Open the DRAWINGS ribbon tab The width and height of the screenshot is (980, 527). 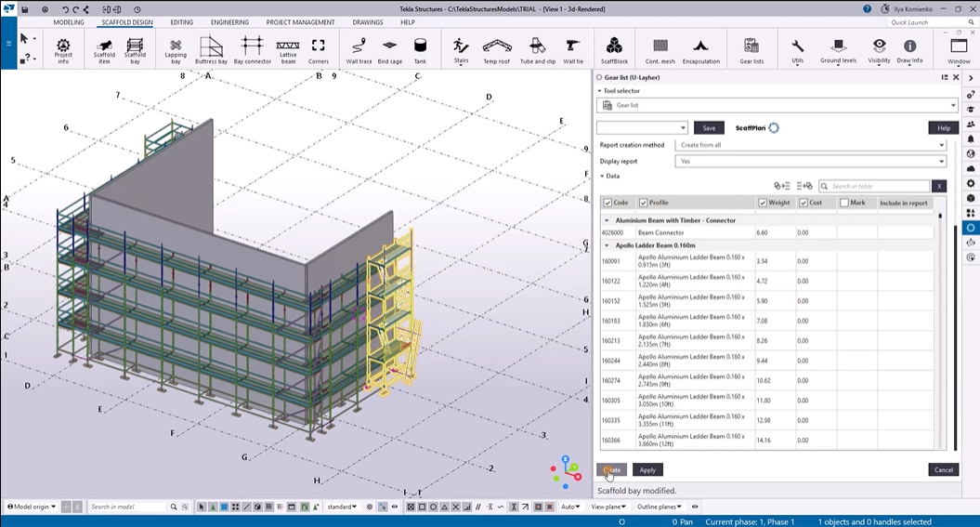coord(368,22)
